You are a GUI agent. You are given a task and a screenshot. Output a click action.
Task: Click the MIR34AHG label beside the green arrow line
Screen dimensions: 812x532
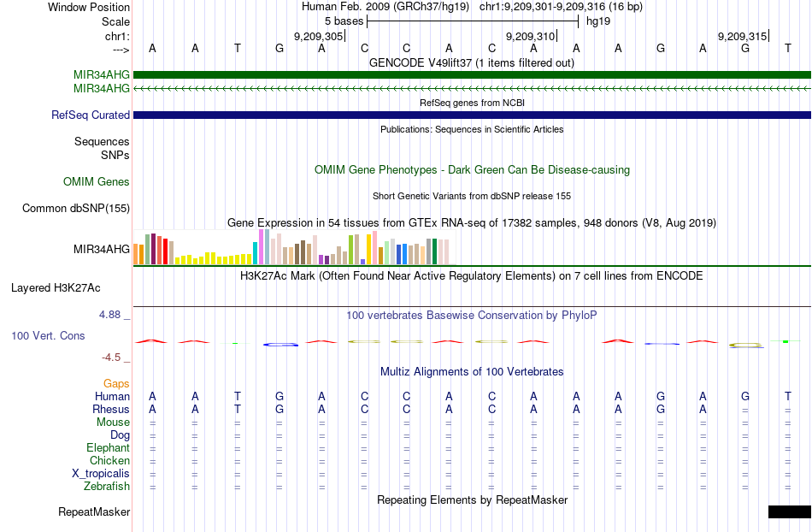pyautogui.click(x=102, y=89)
